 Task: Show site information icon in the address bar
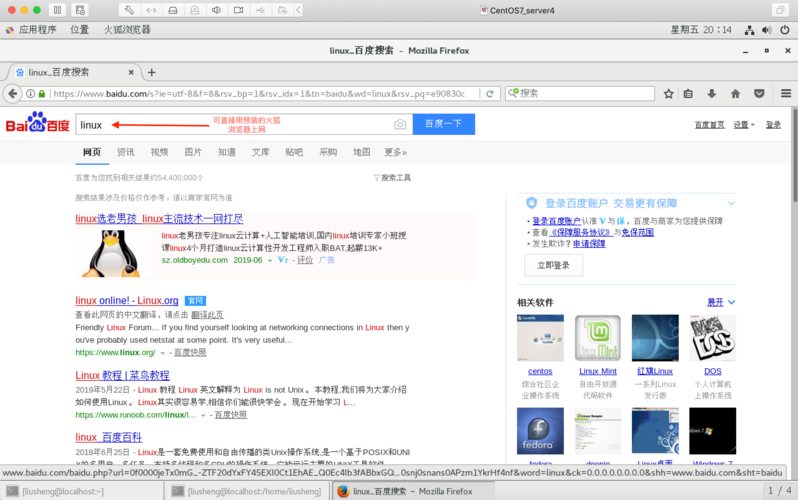(31, 94)
